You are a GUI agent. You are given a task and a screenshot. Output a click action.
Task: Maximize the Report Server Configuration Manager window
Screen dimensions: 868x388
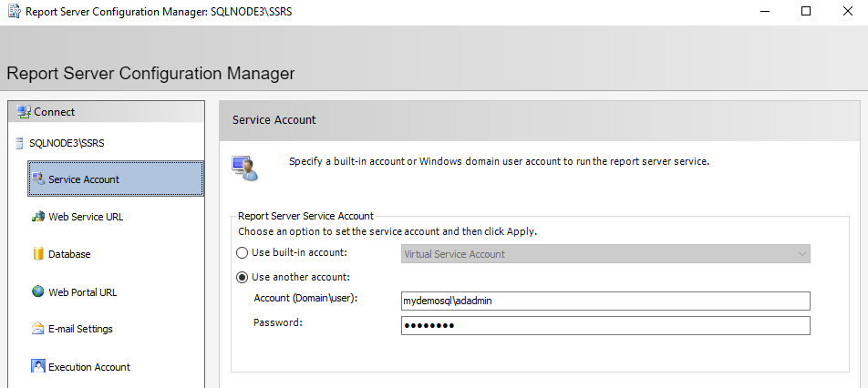point(806,12)
